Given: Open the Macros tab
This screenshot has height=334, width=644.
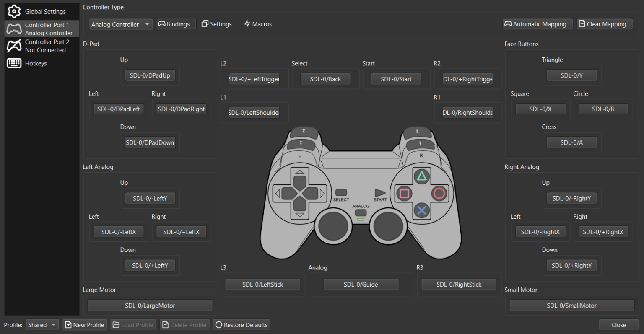Looking at the screenshot, I should (x=258, y=24).
